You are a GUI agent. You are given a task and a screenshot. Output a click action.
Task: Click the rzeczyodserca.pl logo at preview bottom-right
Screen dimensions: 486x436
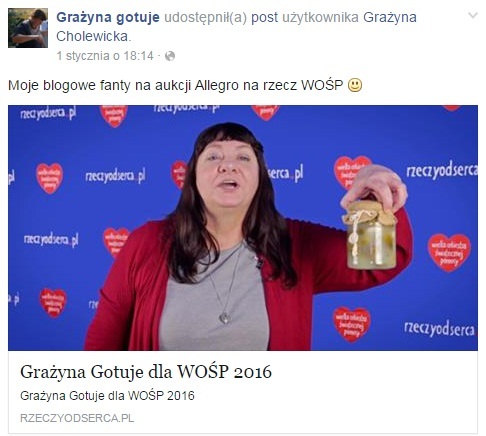click(440, 329)
